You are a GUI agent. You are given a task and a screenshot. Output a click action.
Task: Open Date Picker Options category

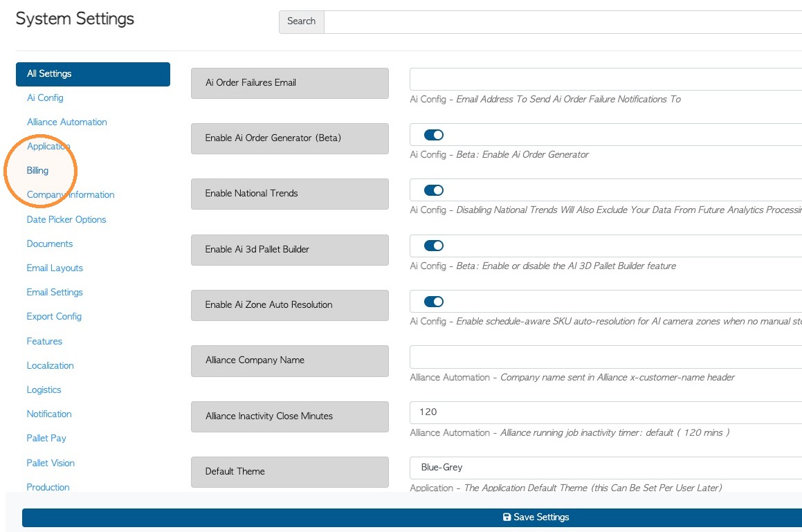[x=66, y=219]
